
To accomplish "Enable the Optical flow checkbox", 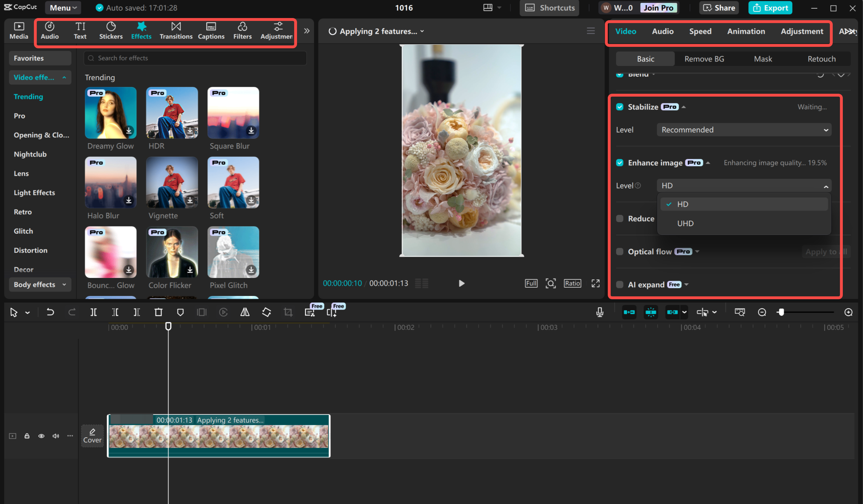I will pos(620,252).
